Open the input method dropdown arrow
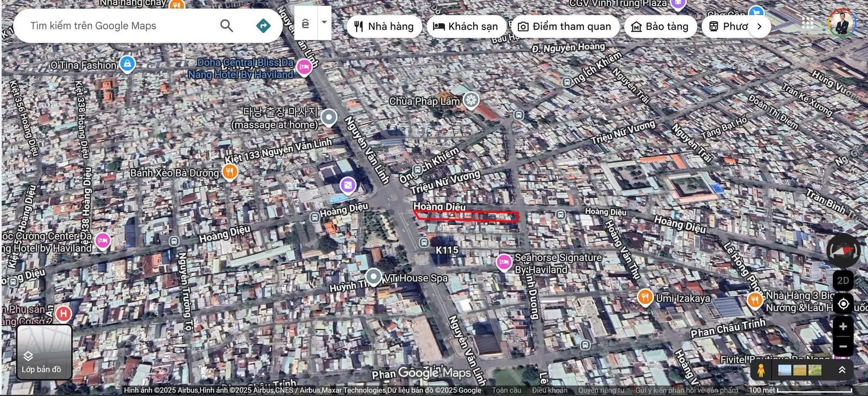Viewport: 868px width, 396px height. 324,23
